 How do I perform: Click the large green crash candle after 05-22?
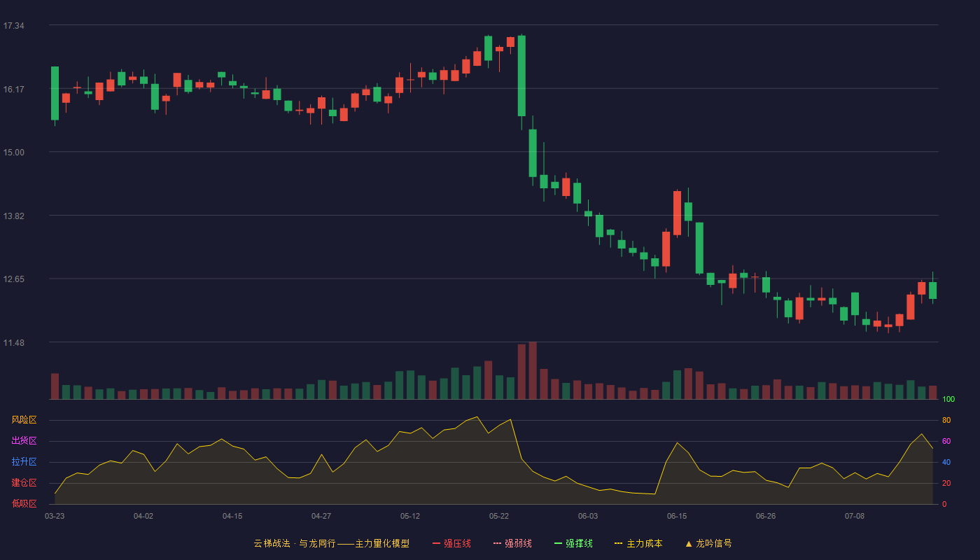(521, 76)
